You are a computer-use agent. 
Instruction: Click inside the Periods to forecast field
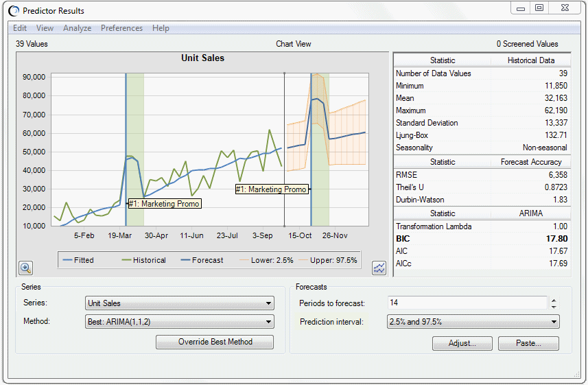[x=468, y=303]
